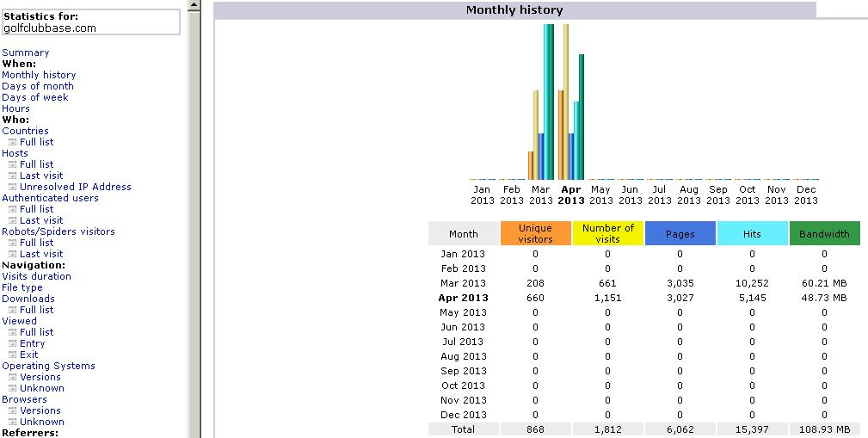868x438 pixels.
Task: Click the golfclubbase.com statistics box
Action: click(x=91, y=22)
